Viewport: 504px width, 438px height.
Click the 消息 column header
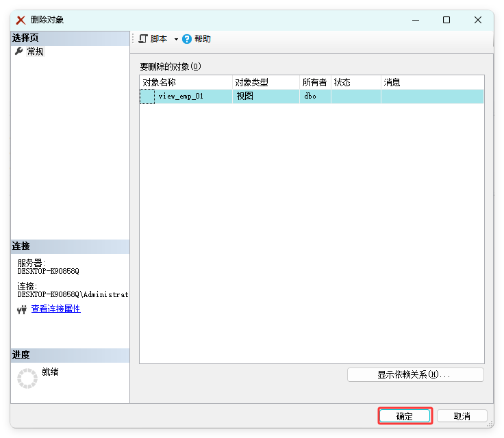coord(432,83)
